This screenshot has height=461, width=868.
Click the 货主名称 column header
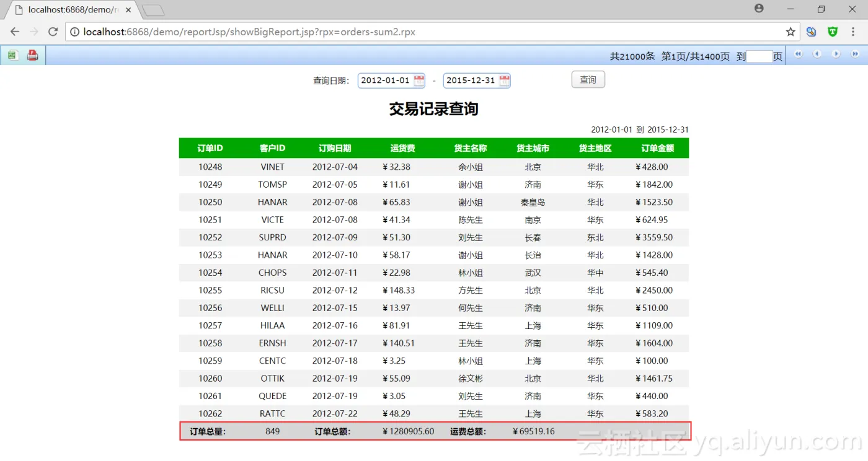coord(471,148)
